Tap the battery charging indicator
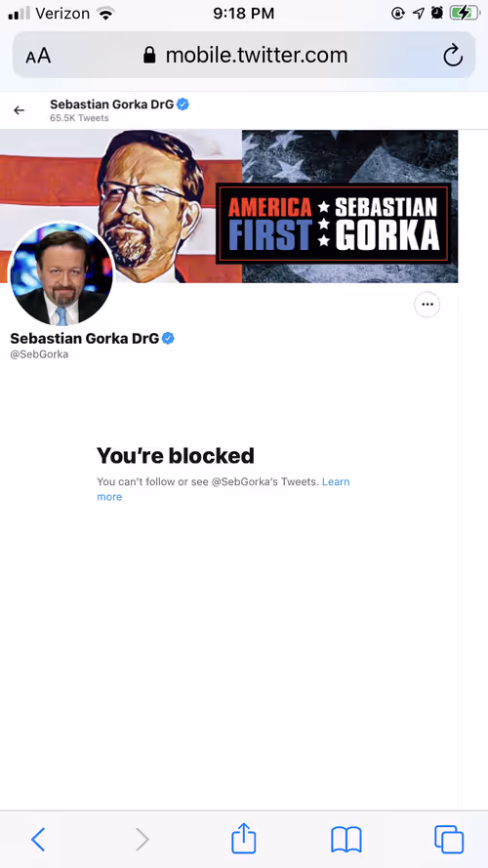The image size is (488, 868). tap(464, 13)
